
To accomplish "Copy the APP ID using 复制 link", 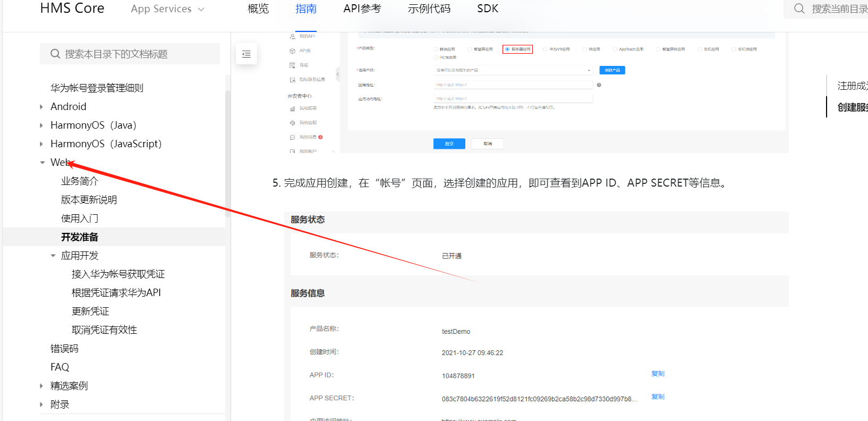I will click(x=658, y=374).
